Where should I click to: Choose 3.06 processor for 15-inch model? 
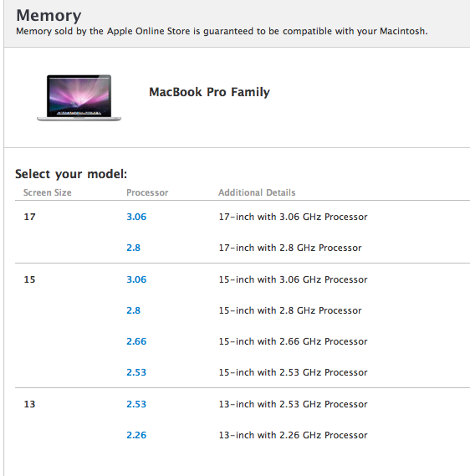point(136,279)
